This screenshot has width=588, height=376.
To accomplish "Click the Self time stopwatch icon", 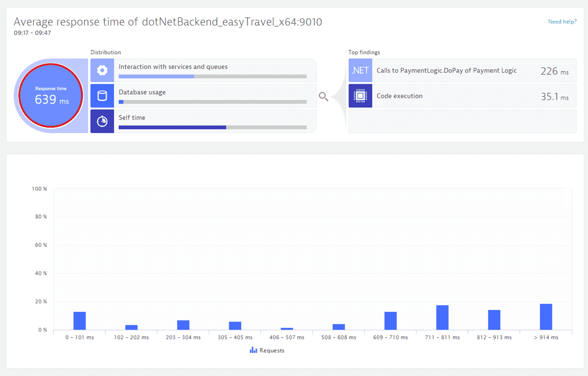I will [x=102, y=122].
